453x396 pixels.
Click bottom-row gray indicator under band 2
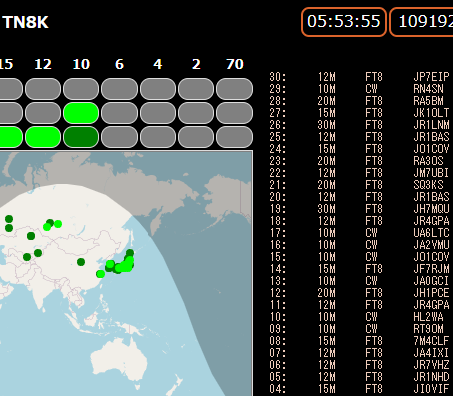point(196,137)
